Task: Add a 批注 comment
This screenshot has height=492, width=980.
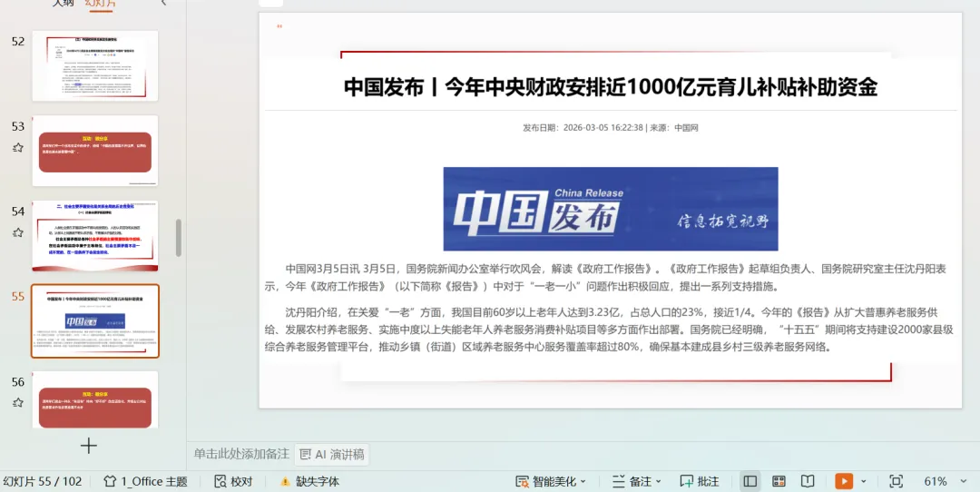Action: pos(700,481)
